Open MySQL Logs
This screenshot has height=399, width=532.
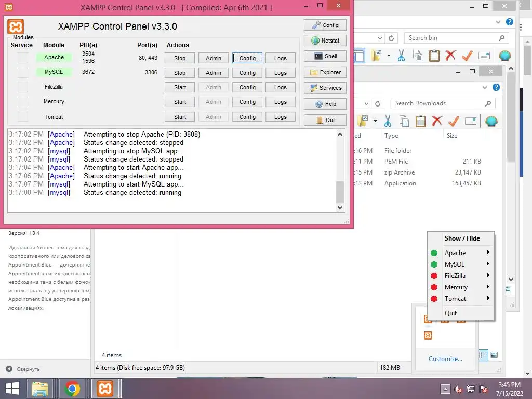pyautogui.click(x=280, y=73)
